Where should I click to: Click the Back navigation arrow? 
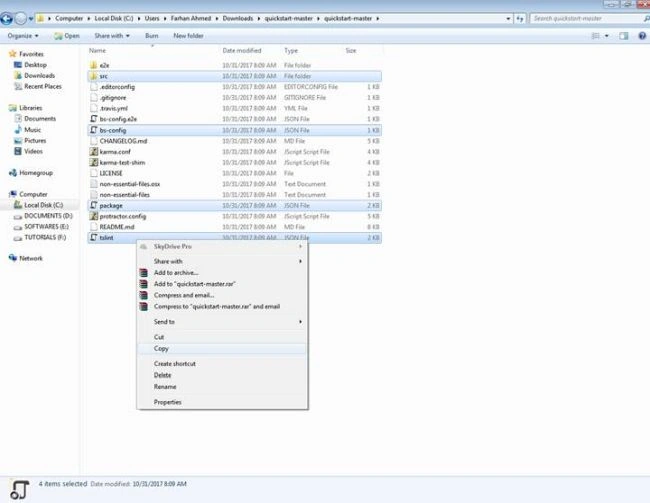pyautogui.click(x=7, y=19)
